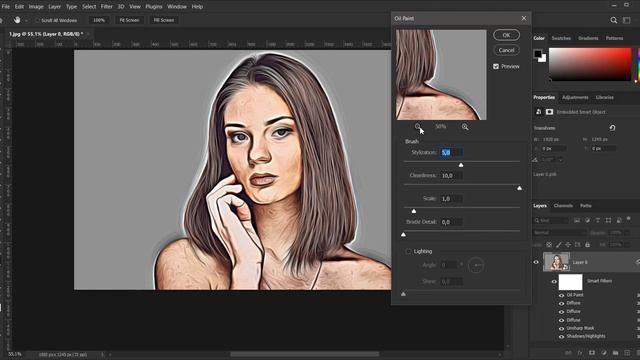Image resolution: width=640 pixels, height=360 pixels.
Task: Filter layers by type layers
Action: 598,220
